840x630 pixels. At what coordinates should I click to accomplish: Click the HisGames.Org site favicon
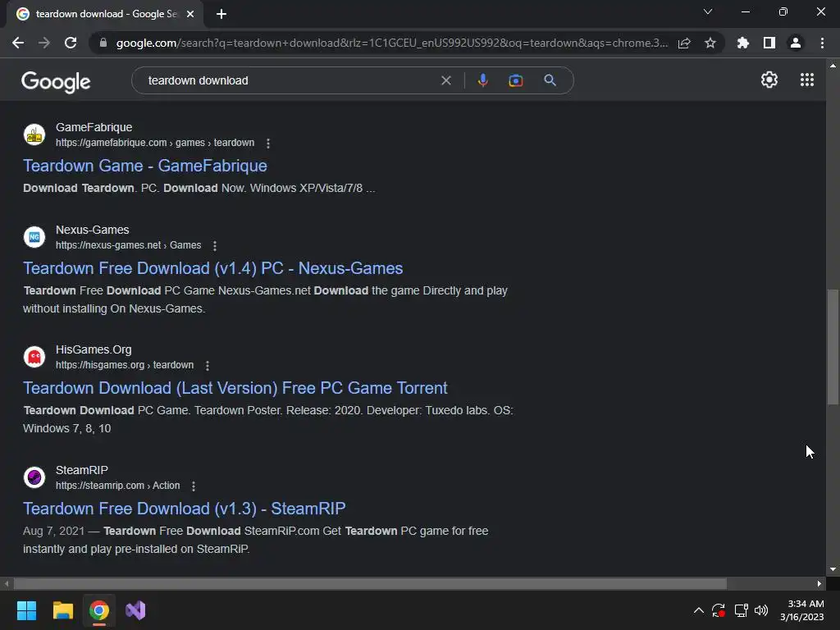(34, 357)
